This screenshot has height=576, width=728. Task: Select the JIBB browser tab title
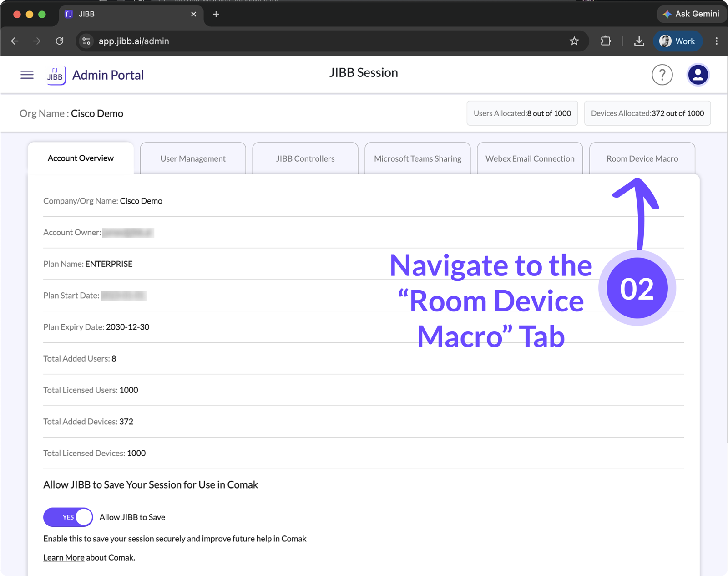[86, 14]
